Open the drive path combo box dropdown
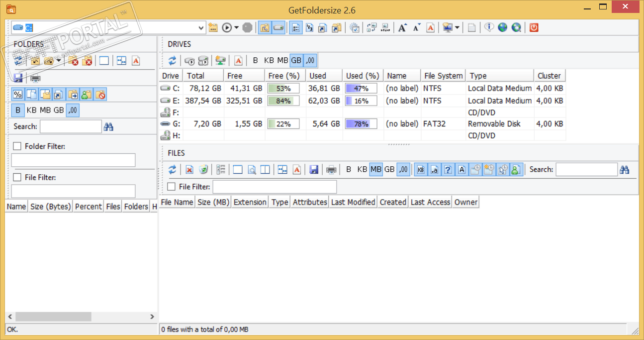Screen dimensions: 644x340 click(201, 28)
